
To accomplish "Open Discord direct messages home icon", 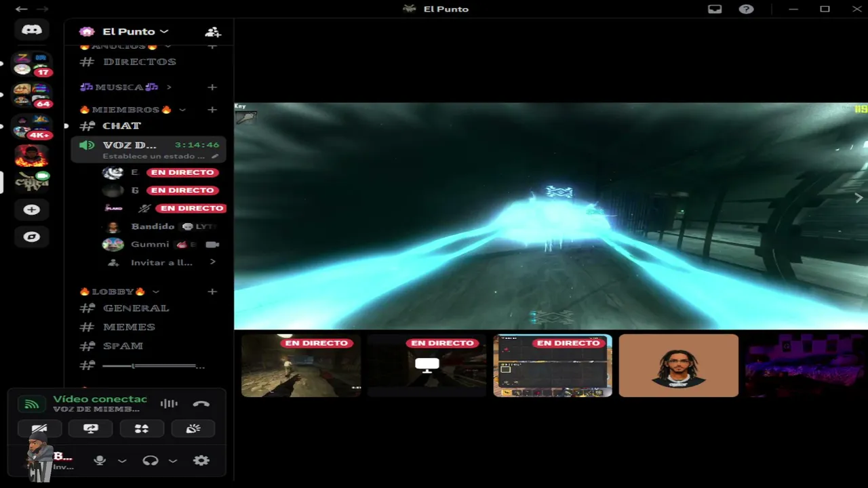I will pos(31,30).
